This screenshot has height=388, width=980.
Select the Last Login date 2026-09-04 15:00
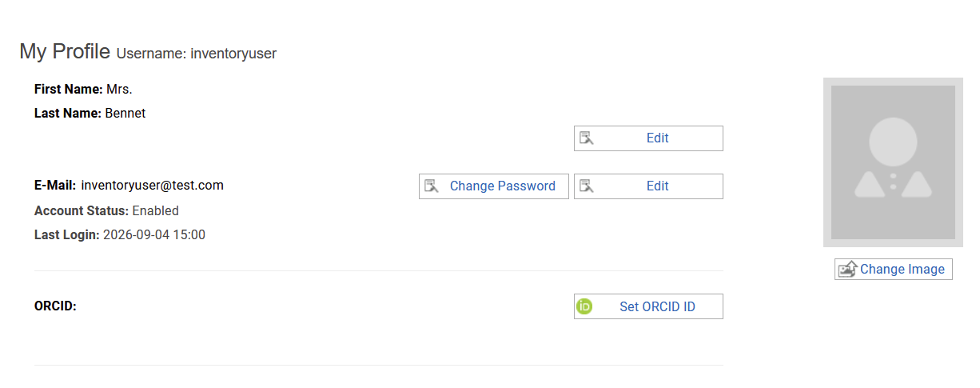[154, 235]
